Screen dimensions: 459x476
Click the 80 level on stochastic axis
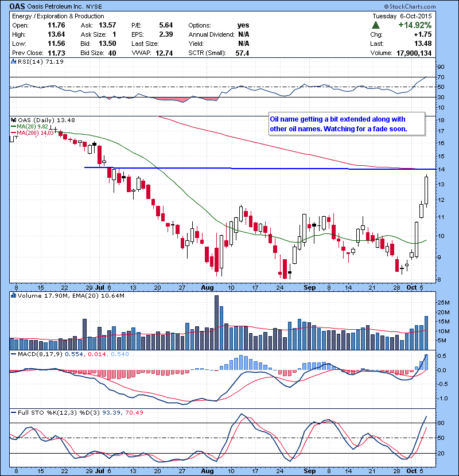(x=441, y=423)
